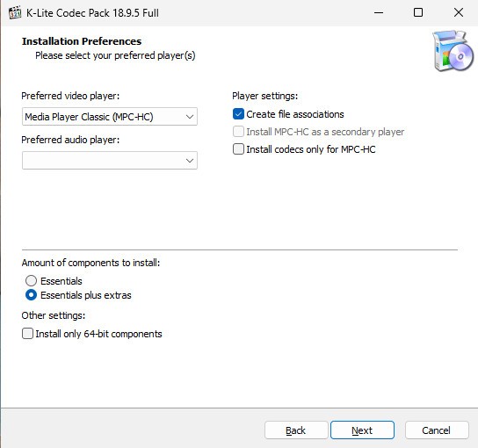Select Essentials plus extras option
This screenshot has height=448, width=478.
click(x=31, y=295)
